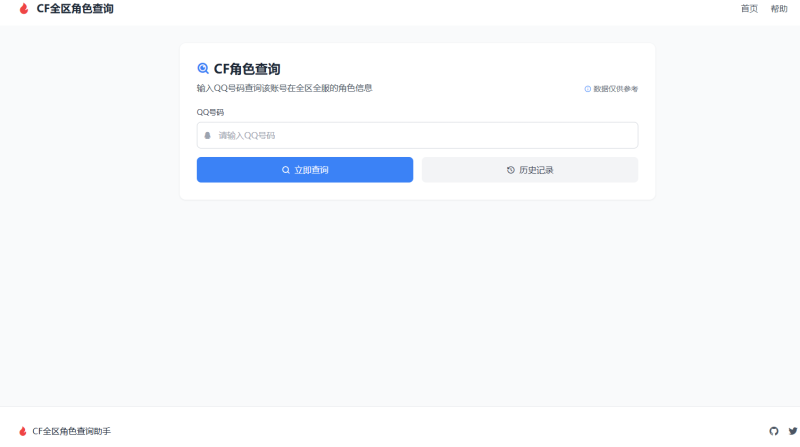Click the 数据仅供参考 notice text

615,89
